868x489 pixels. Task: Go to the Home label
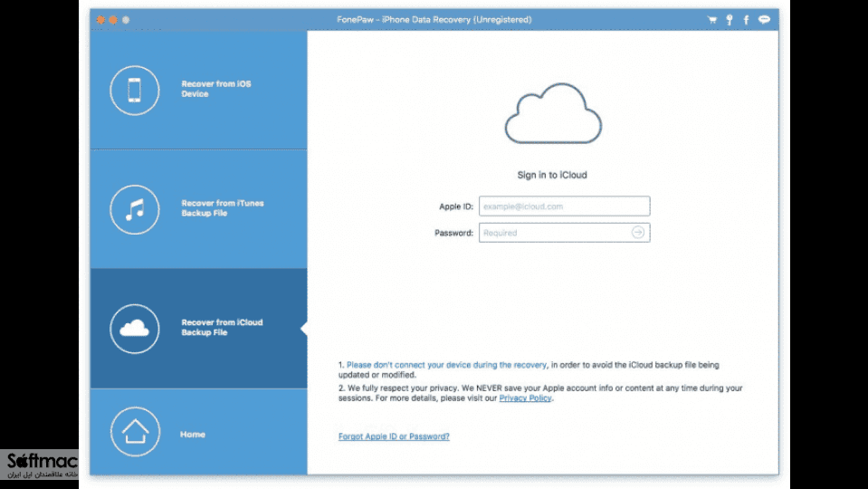click(193, 434)
